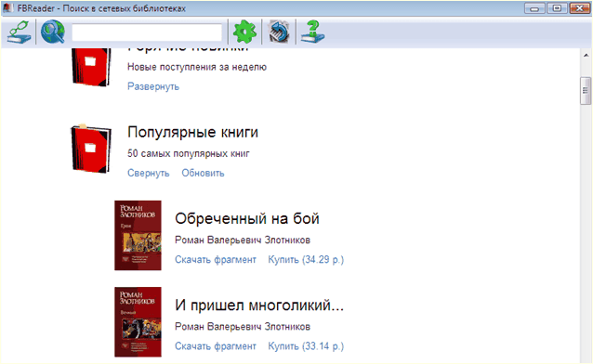Click the И пришел многоликий cover thumbnail

138,322
